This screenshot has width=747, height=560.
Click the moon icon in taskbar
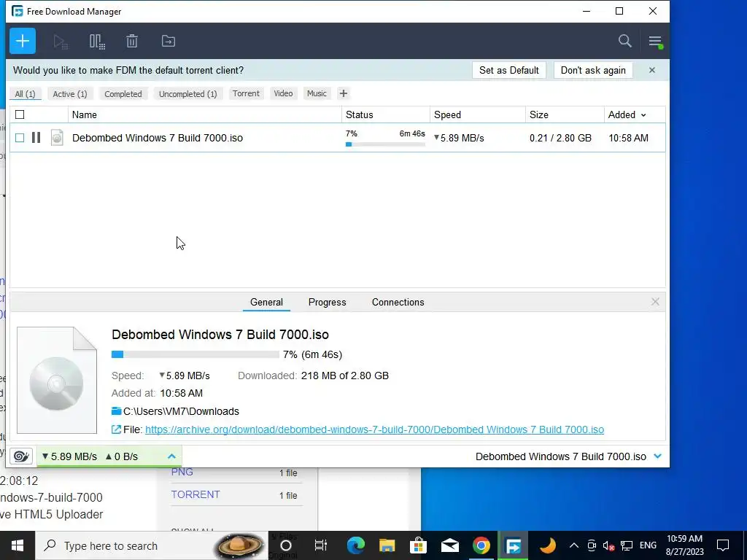click(547, 545)
